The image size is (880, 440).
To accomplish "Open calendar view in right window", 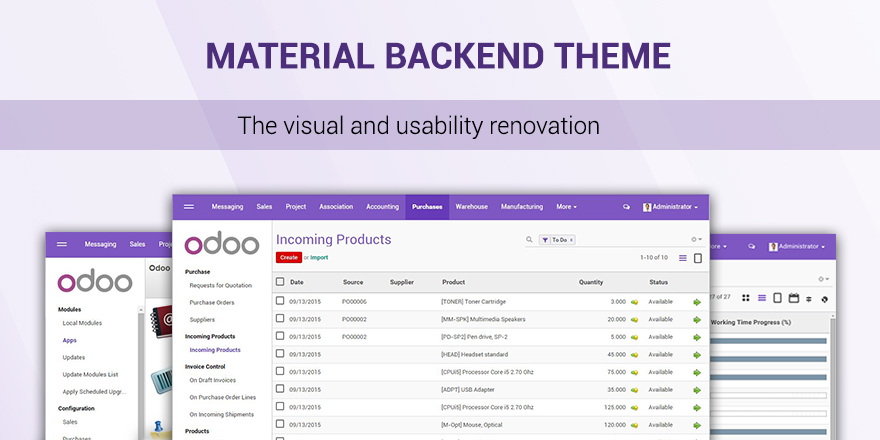I will pyautogui.click(x=793, y=298).
